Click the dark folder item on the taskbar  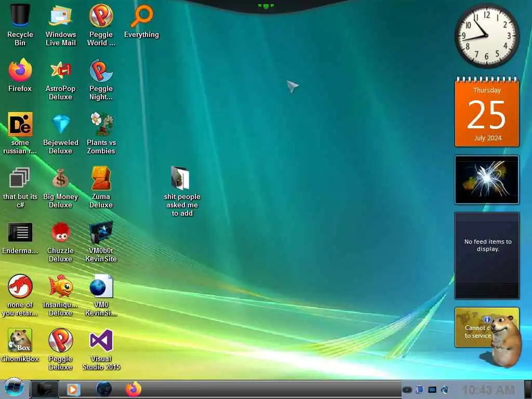45,389
